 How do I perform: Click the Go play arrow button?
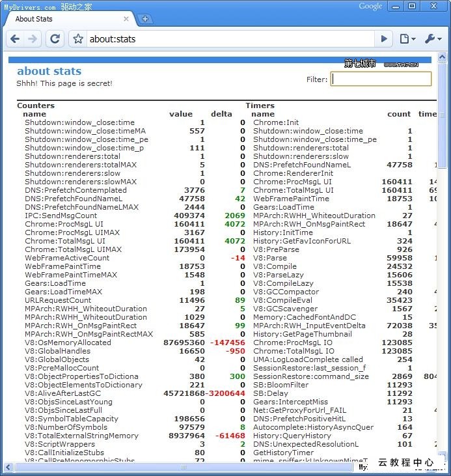click(x=384, y=39)
